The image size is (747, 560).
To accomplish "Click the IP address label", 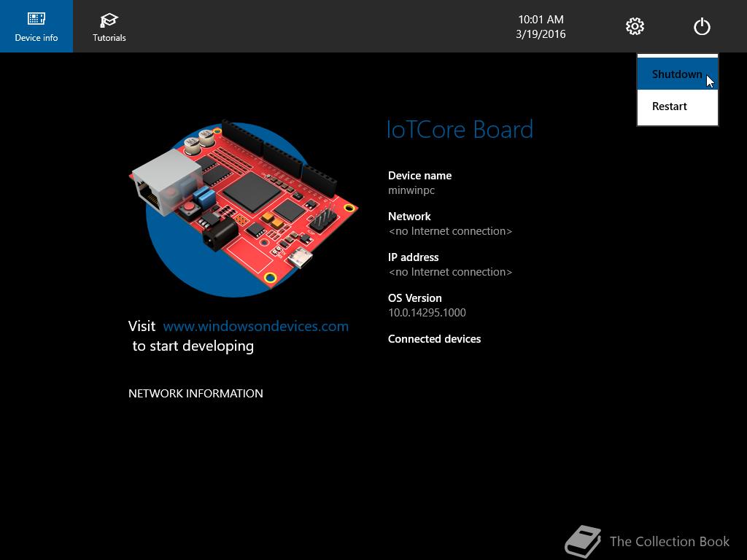I will tap(413, 257).
